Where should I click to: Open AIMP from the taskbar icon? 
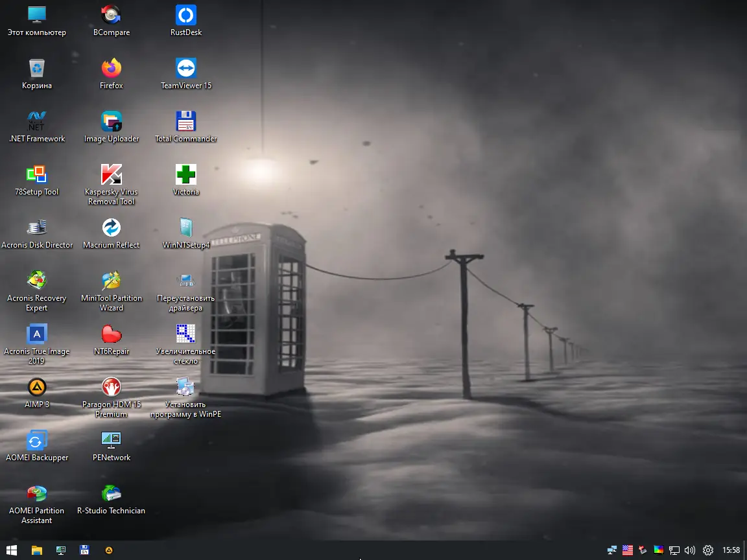click(x=109, y=550)
